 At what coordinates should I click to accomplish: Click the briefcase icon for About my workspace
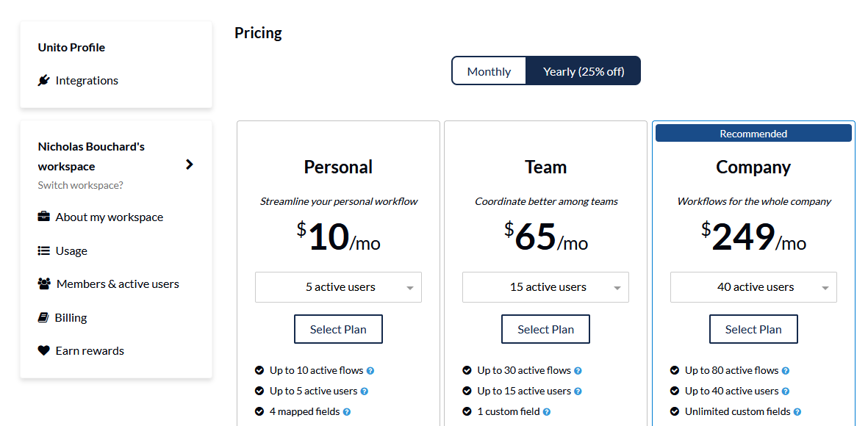44,217
